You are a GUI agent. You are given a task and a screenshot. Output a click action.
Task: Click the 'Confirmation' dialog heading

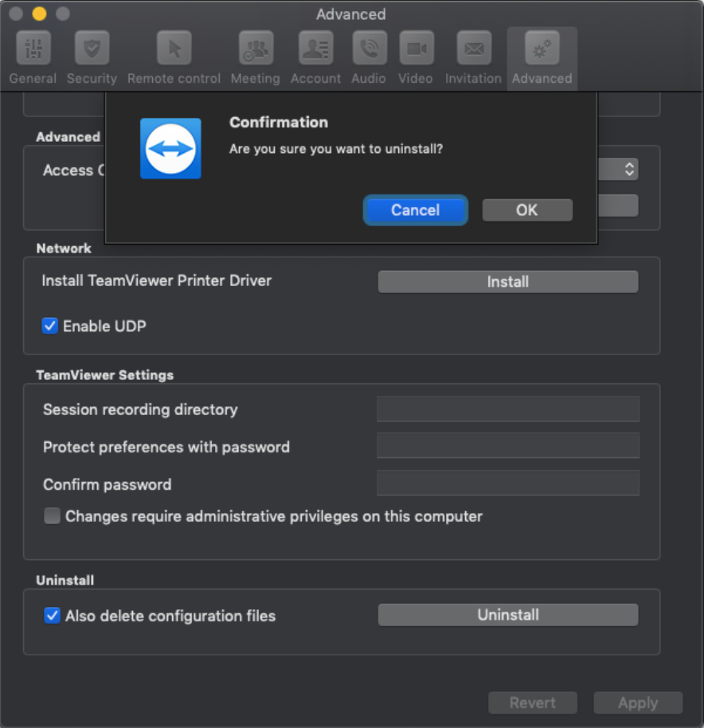click(x=279, y=122)
